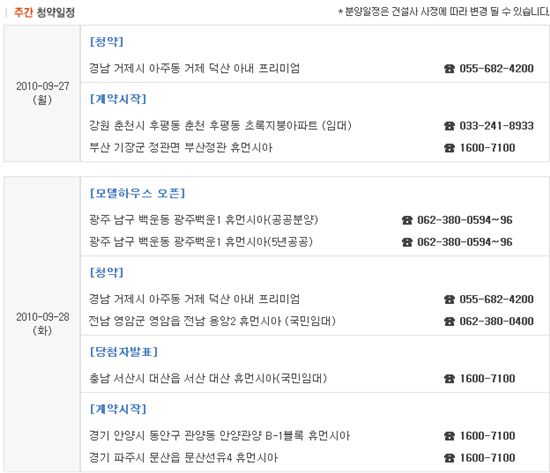
Task: Click phone icon for 문산선유4 휴먼시아
Action: pyautogui.click(x=449, y=458)
